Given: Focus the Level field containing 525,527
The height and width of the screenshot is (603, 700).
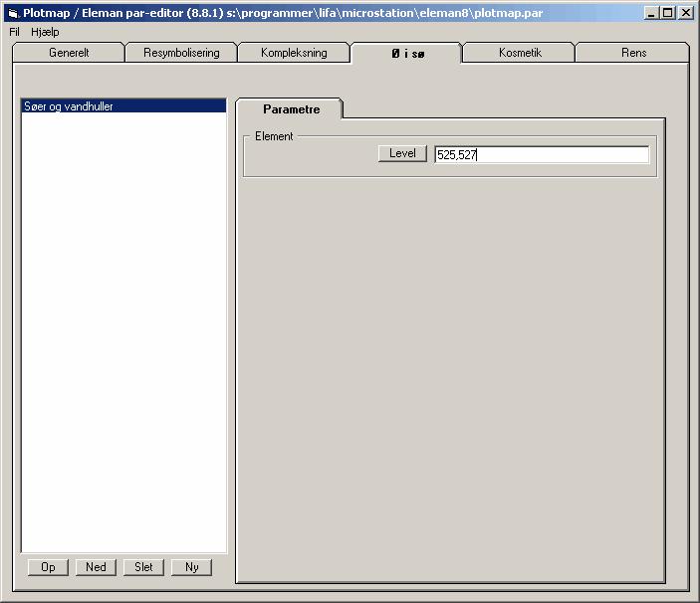Looking at the screenshot, I should pyautogui.click(x=542, y=155).
